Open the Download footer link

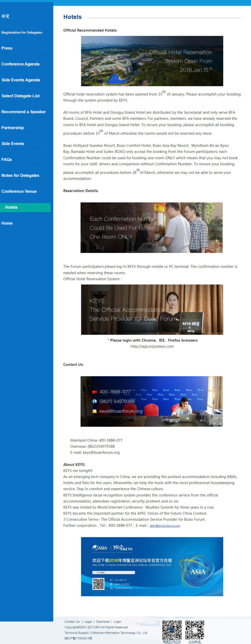point(103,622)
